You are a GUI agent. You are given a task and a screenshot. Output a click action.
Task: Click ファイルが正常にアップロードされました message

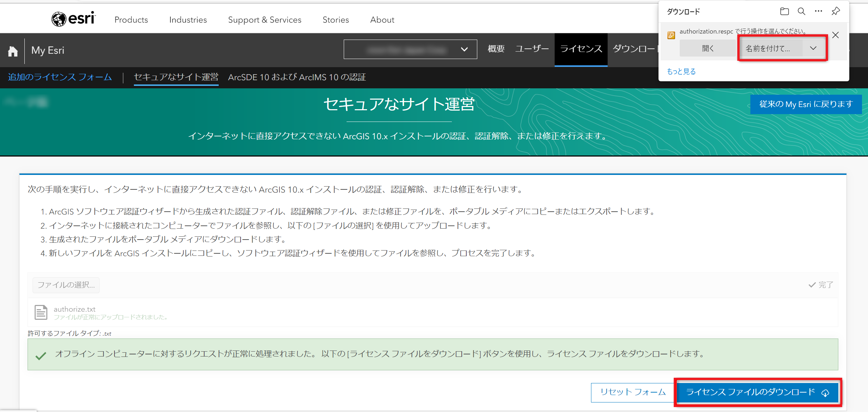click(111, 317)
